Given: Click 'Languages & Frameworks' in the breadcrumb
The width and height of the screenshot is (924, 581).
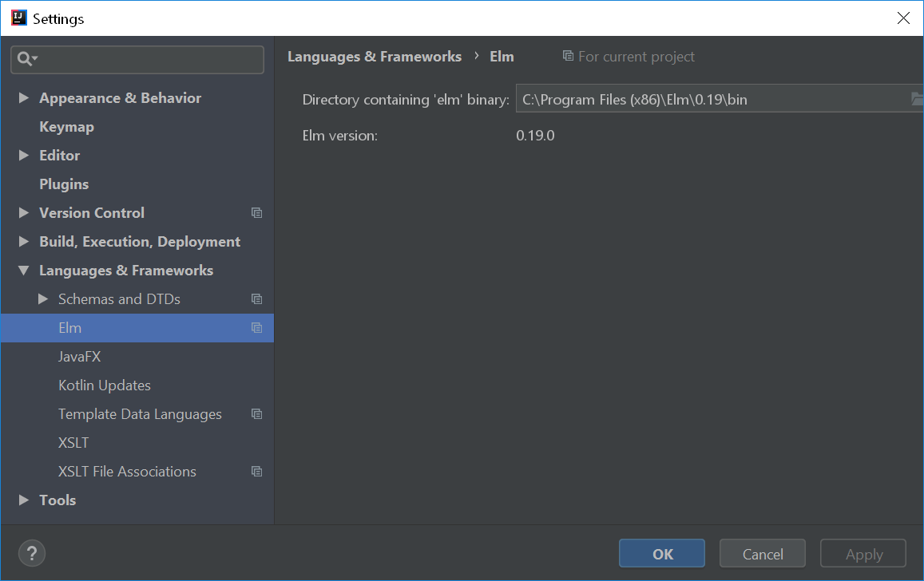Looking at the screenshot, I should 374,56.
